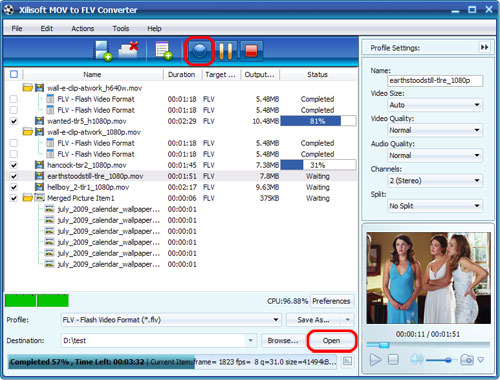Play the preview video
Image resolution: width=500 pixels, height=380 pixels.
tap(375, 360)
